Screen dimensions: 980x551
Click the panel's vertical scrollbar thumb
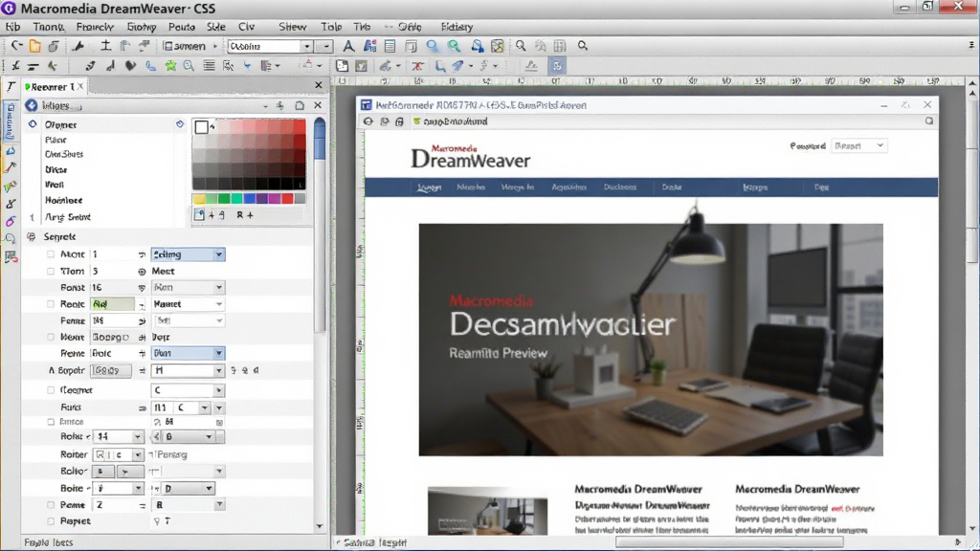pyautogui.click(x=320, y=140)
